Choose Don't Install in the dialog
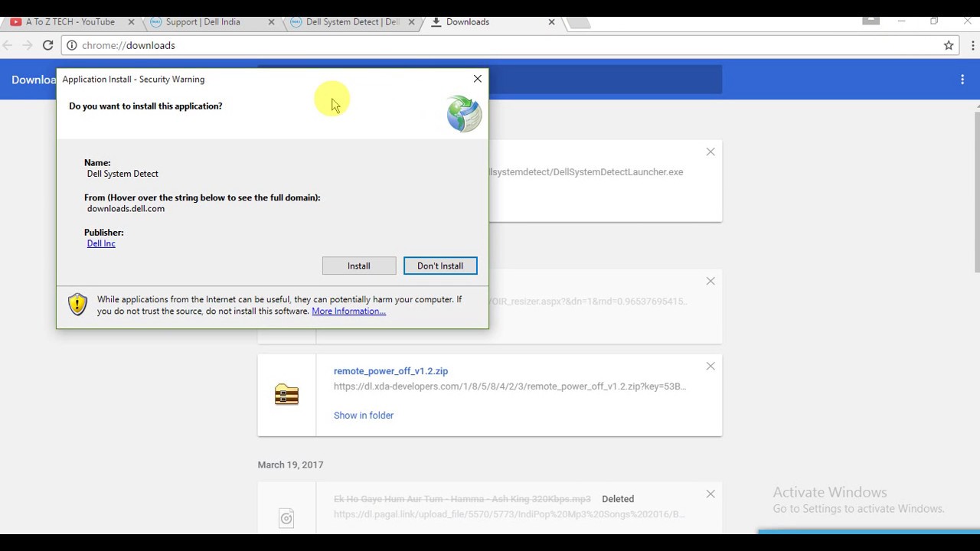 coord(440,266)
